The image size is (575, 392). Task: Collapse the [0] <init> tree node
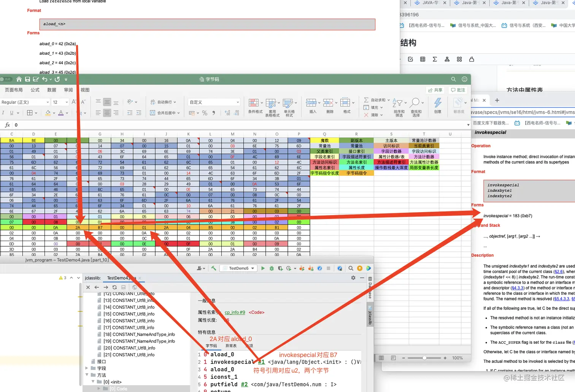point(93,382)
